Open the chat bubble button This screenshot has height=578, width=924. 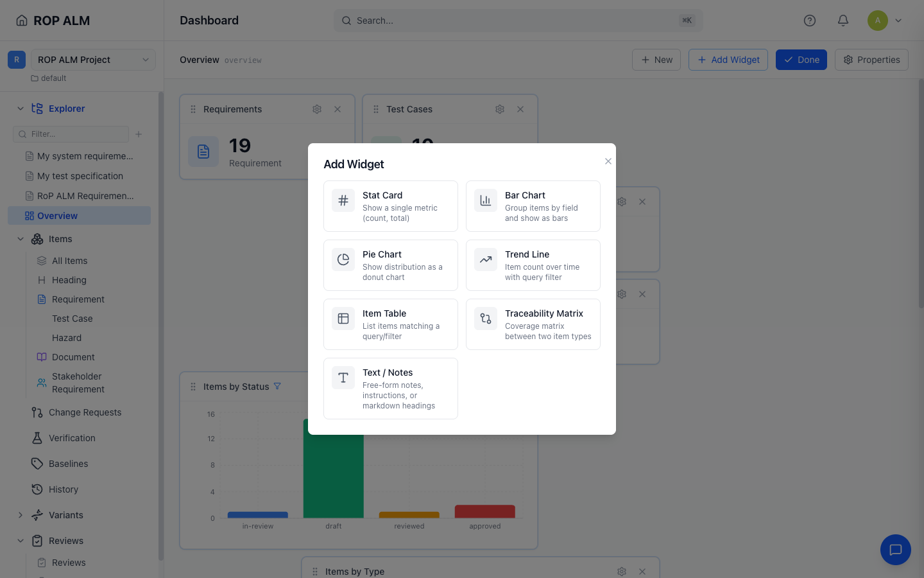tap(896, 550)
